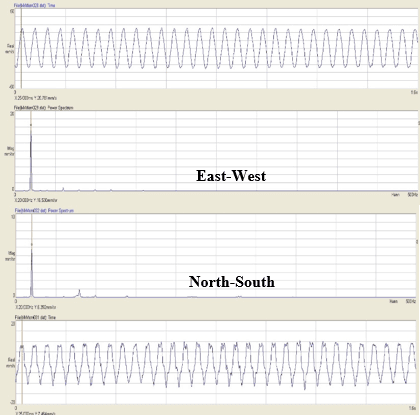Click the 500Hz axis end label of East-West spectrum
The width and height of the screenshot is (420, 415).
[413, 195]
